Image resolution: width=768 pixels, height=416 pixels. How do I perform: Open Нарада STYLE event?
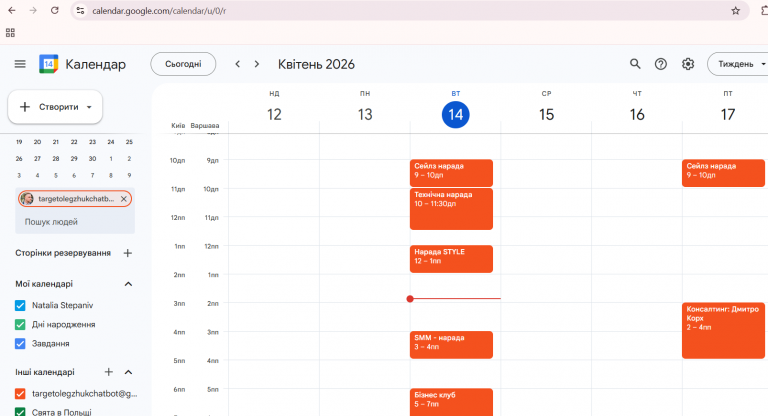click(x=451, y=259)
